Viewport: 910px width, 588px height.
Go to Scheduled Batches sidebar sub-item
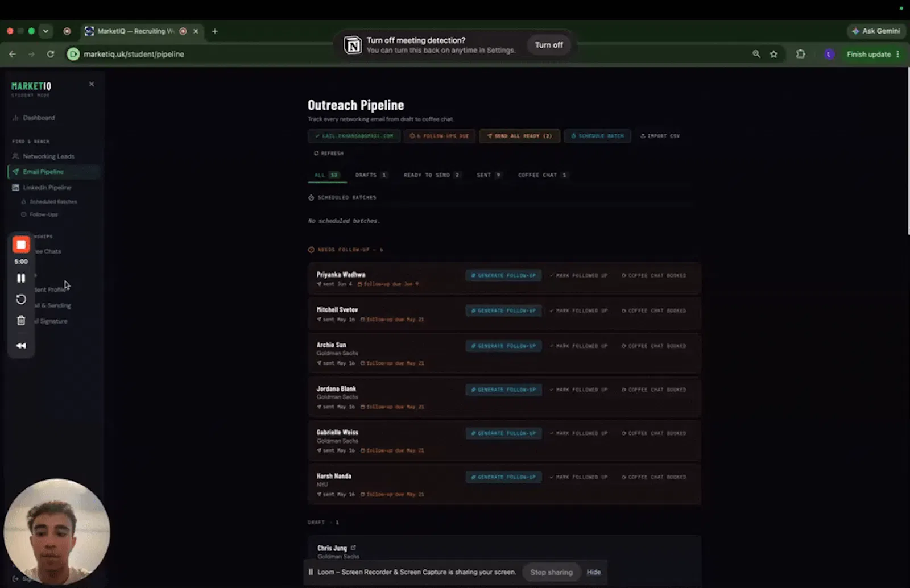pyautogui.click(x=53, y=202)
